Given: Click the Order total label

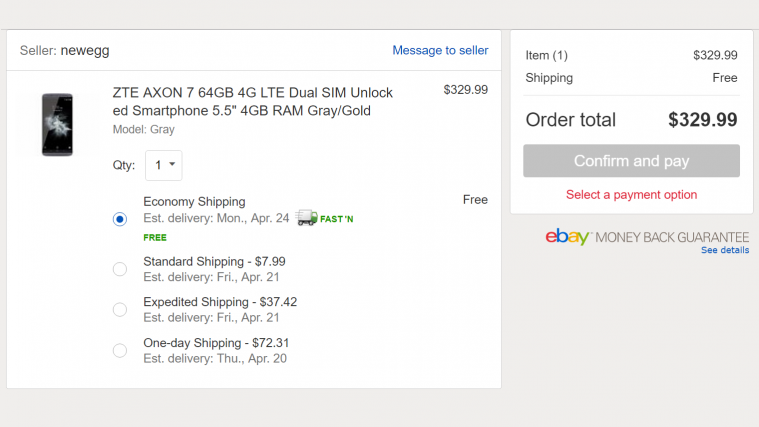Looking at the screenshot, I should tap(570, 120).
